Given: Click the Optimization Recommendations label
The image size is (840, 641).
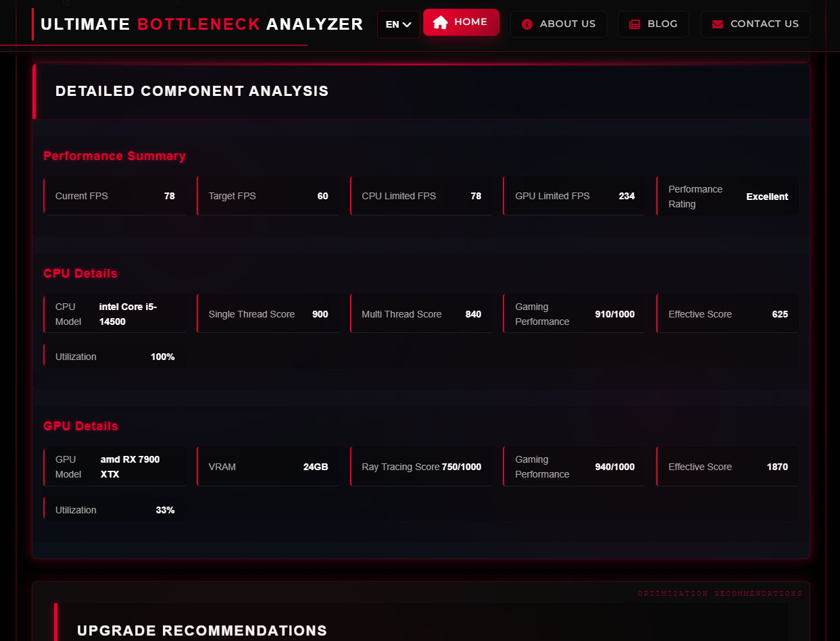Looking at the screenshot, I should click(x=720, y=594).
